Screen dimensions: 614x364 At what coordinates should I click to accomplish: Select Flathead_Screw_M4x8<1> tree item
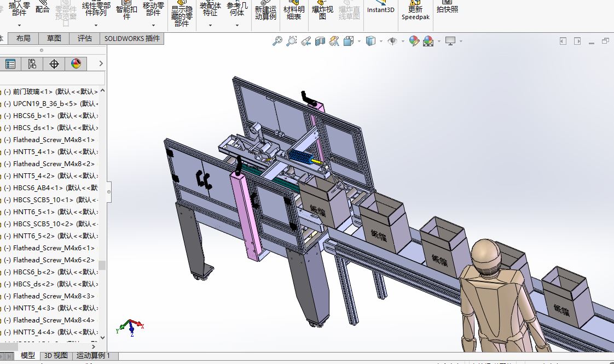(x=50, y=139)
